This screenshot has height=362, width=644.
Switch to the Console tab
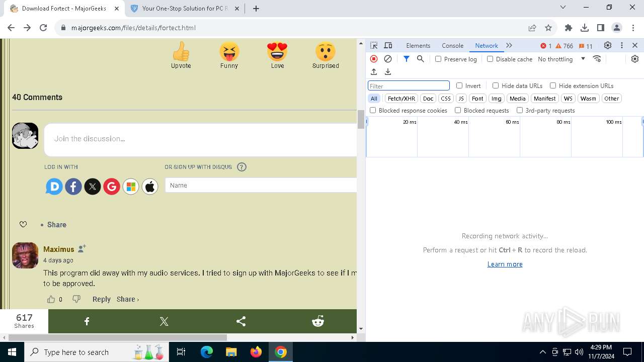(x=452, y=45)
